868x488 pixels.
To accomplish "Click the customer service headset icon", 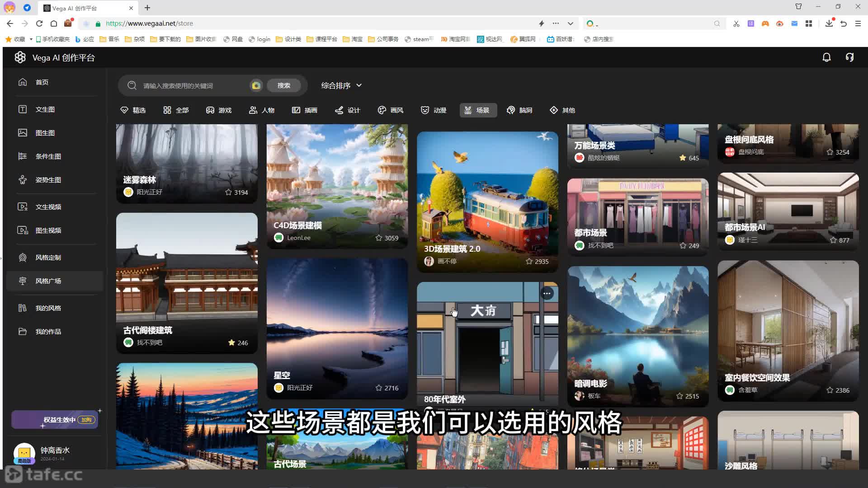I will pos(850,57).
